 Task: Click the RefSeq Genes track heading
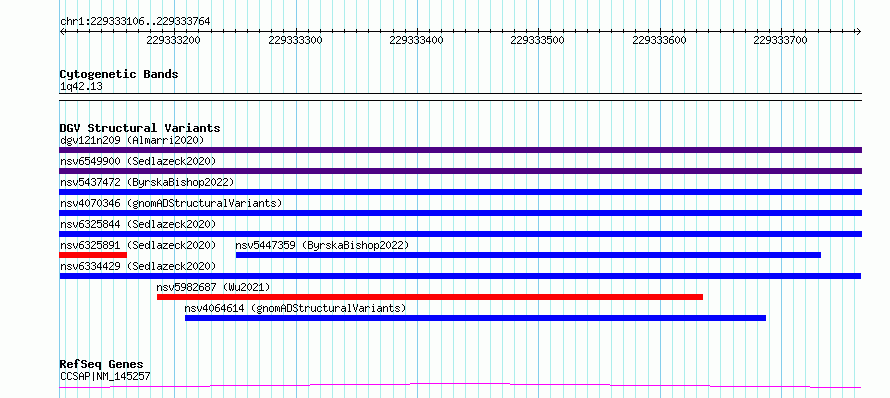[x=102, y=365]
